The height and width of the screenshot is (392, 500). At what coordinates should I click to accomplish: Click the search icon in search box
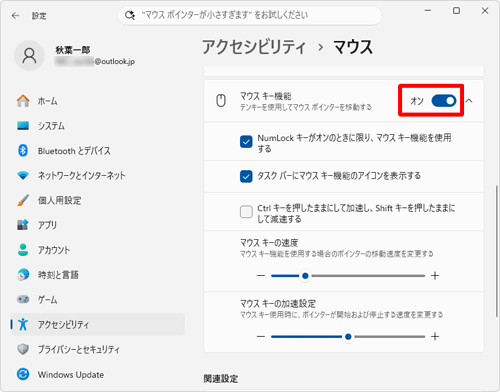pyautogui.click(x=130, y=15)
